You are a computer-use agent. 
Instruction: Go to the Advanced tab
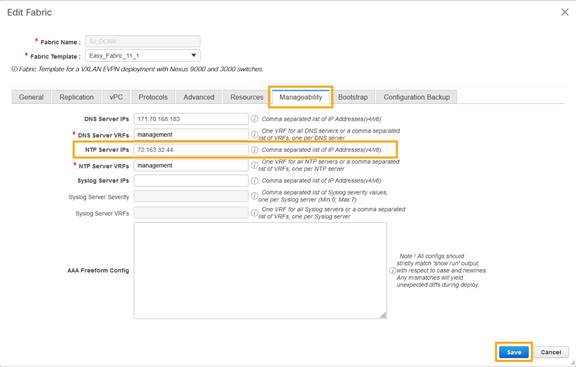click(199, 97)
